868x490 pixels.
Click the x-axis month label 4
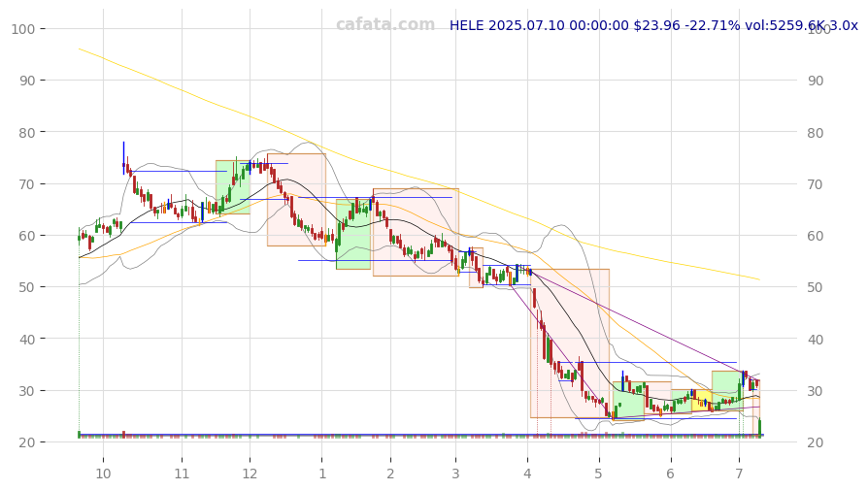pos(527,474)
